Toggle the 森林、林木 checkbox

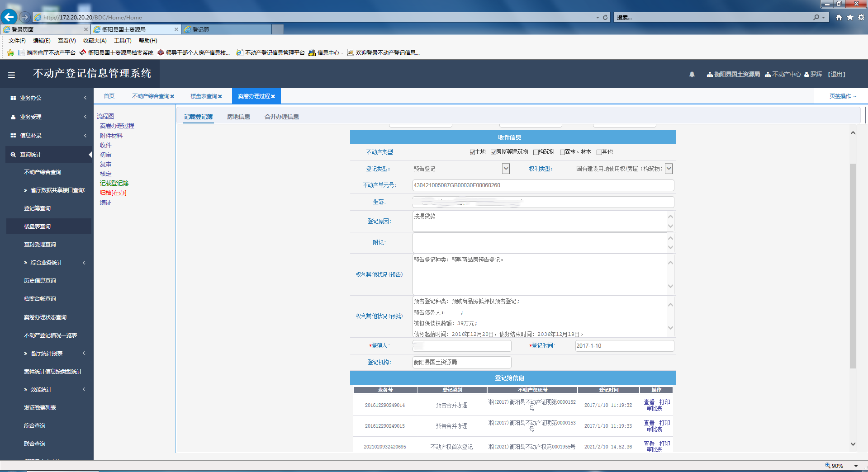(562, 152)
